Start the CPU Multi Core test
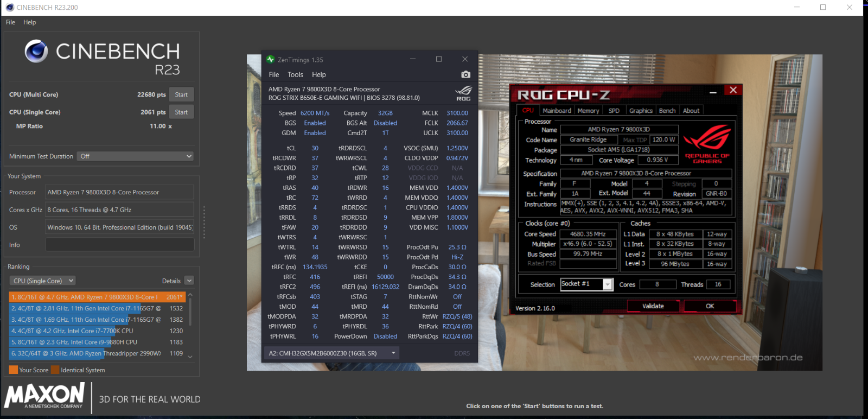The height and width of the screenshot is (419, 868). click(181, 94)
